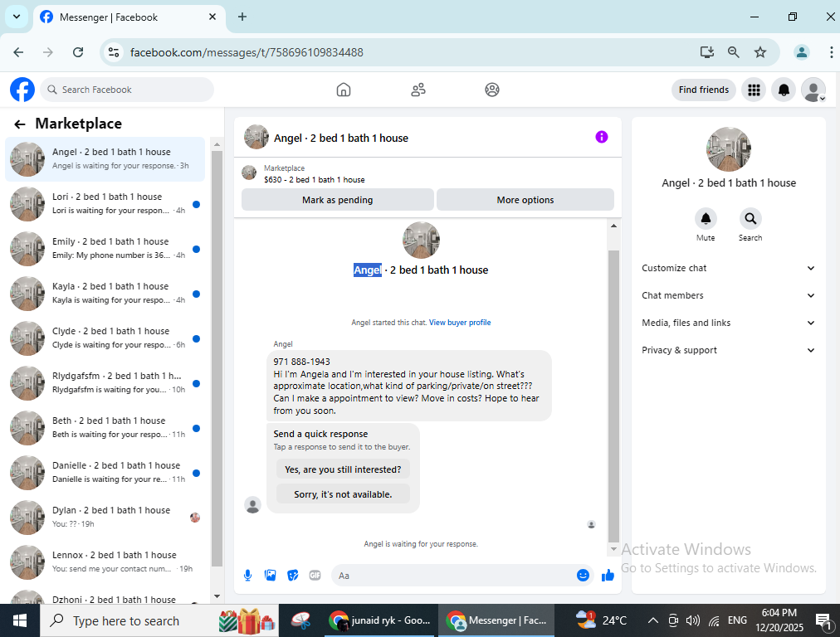Open the Windows Start menu
The width and height of the screenshot is (840, 637).
pyautogui.click(x=20, y=621)
